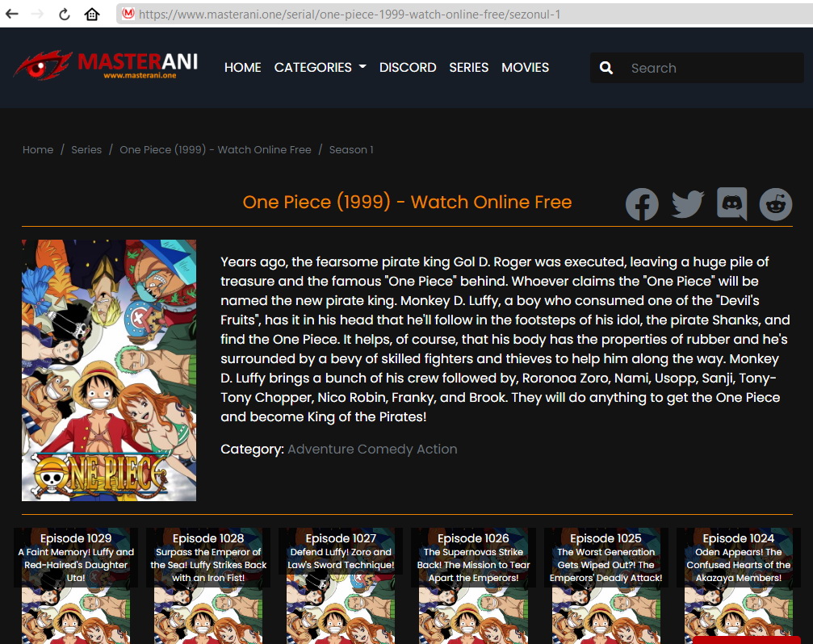Expand the CATEGORIES dropdown menu
Viewport: 813px width, 644px height.
320,67
